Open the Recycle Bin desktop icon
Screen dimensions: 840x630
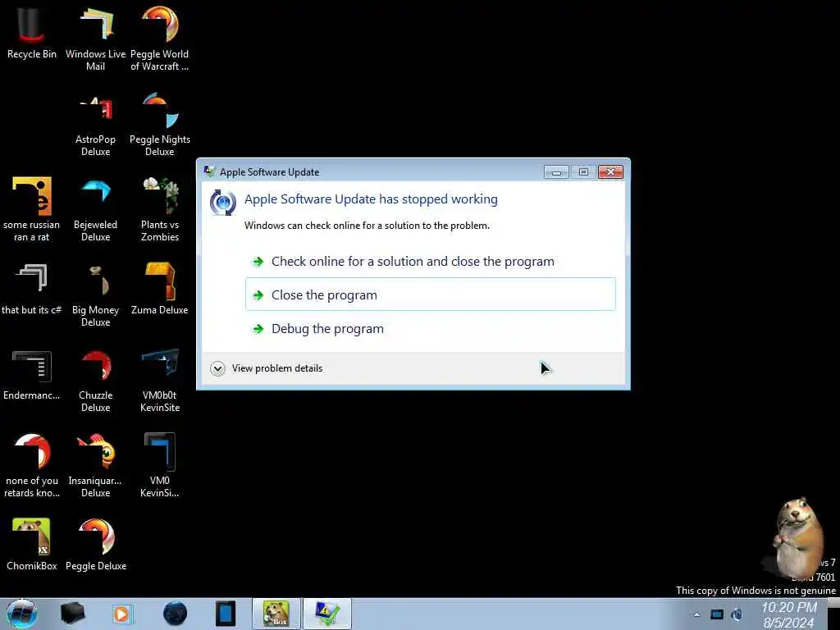32,32
